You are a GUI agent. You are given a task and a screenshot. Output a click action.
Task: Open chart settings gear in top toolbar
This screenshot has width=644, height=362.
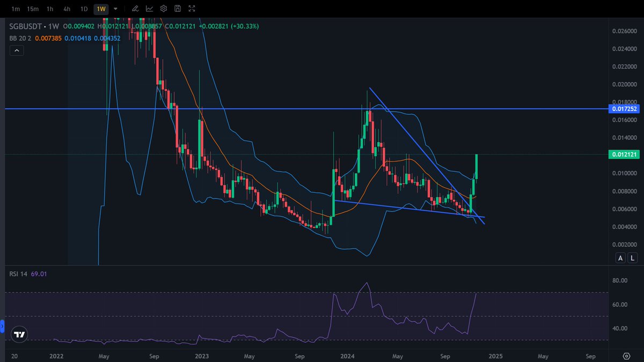pos(164,9)
